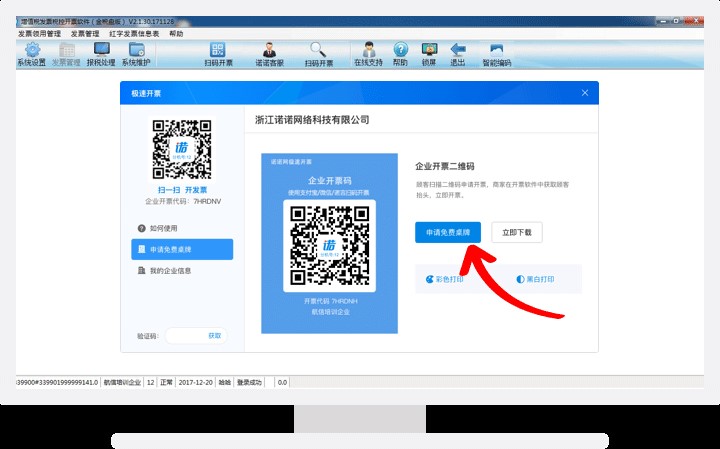
Task: Open 系统维护 folder icon
Action: [x=136, y=50]
